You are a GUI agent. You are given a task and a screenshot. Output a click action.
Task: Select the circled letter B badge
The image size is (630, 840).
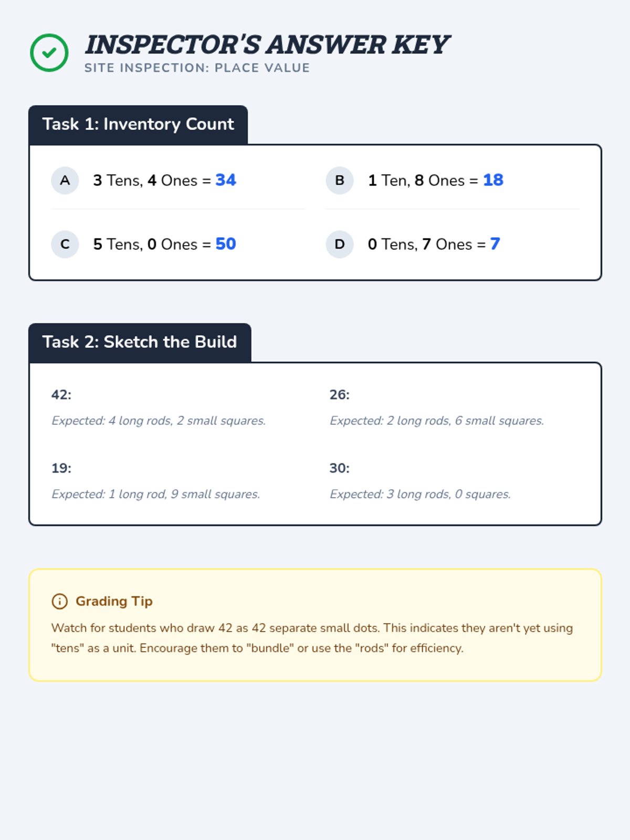pyautogui.click(x=340, y=181)
